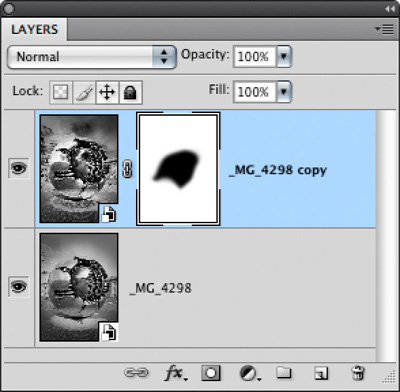Select the _MG_4298 layer thumbnail
400x392 pixels.
79,287
